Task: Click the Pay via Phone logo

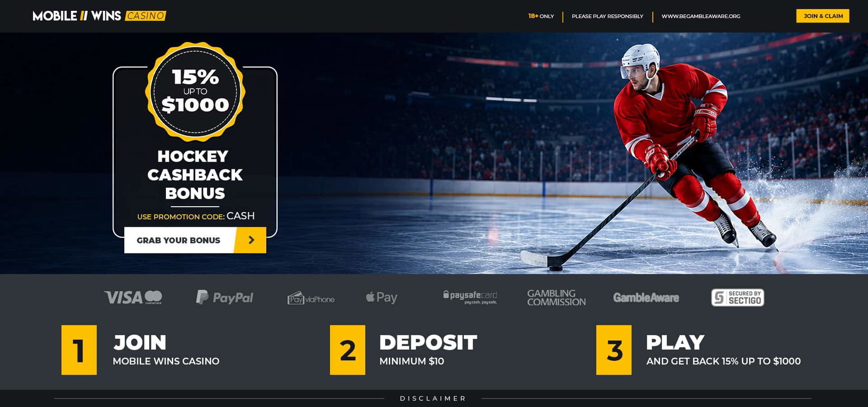Action: click(x=311, y=298)
